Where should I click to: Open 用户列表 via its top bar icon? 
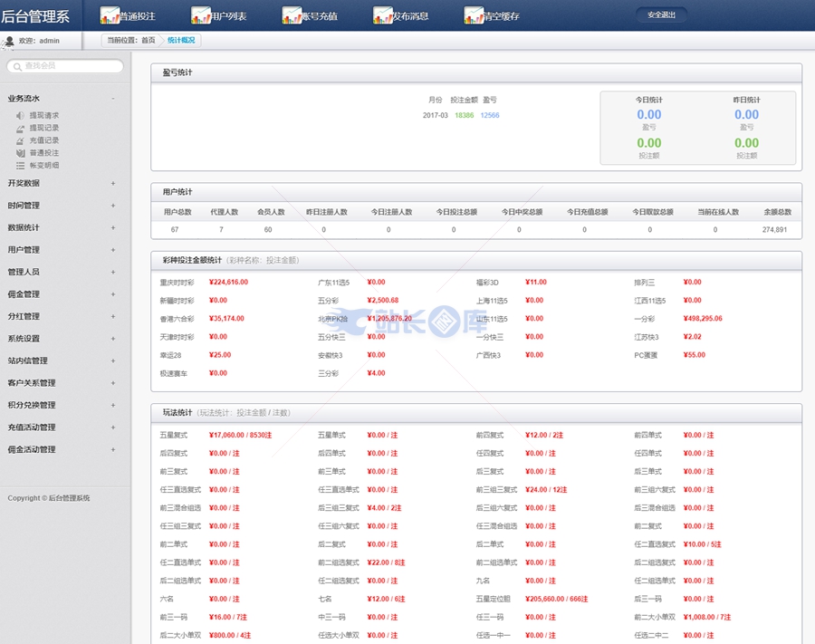pos(201,15)
